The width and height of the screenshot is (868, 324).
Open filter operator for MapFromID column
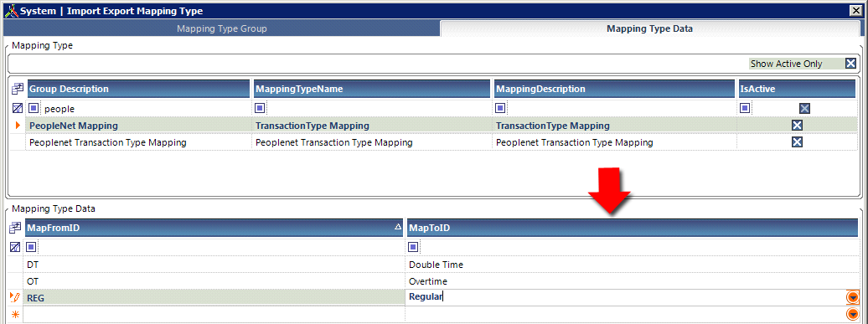(x=31, y=247)
